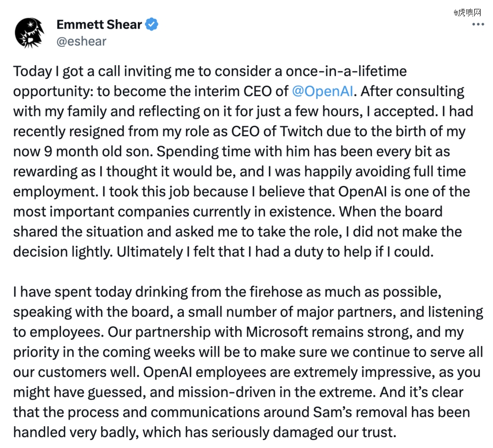This screenshot has width=493, height=448.
Task: Click the 'I have spent today' paragraph start
Action: 72,292
